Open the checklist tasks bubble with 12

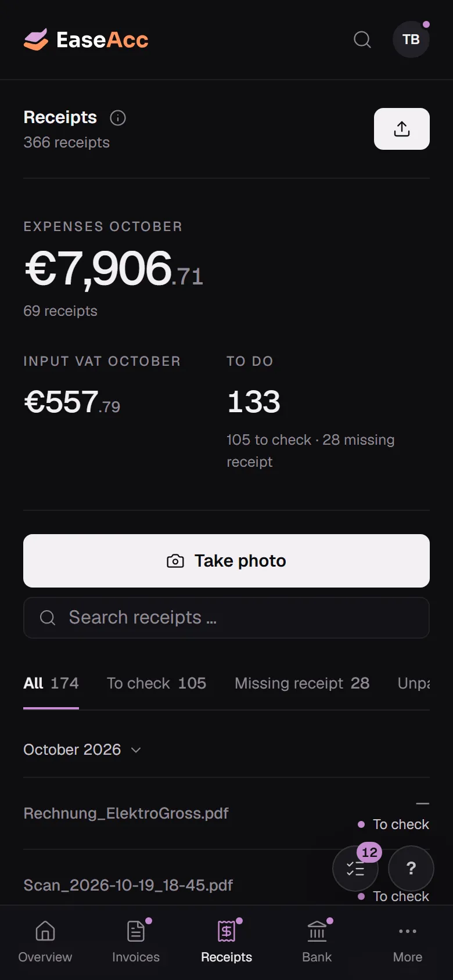pos(355,869)
